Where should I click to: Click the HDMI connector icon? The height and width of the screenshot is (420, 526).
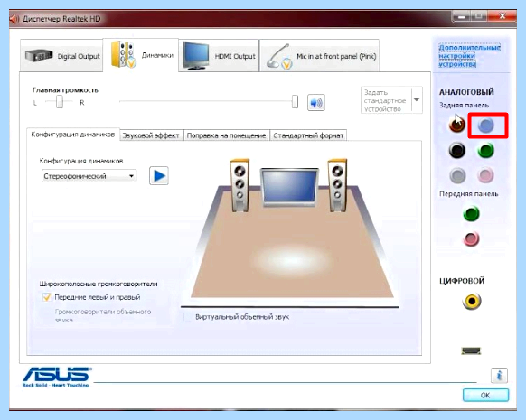[471, 351]
